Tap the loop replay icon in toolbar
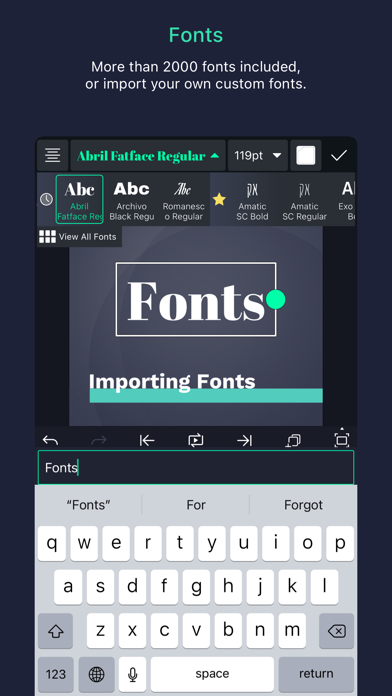 [196, 440]
